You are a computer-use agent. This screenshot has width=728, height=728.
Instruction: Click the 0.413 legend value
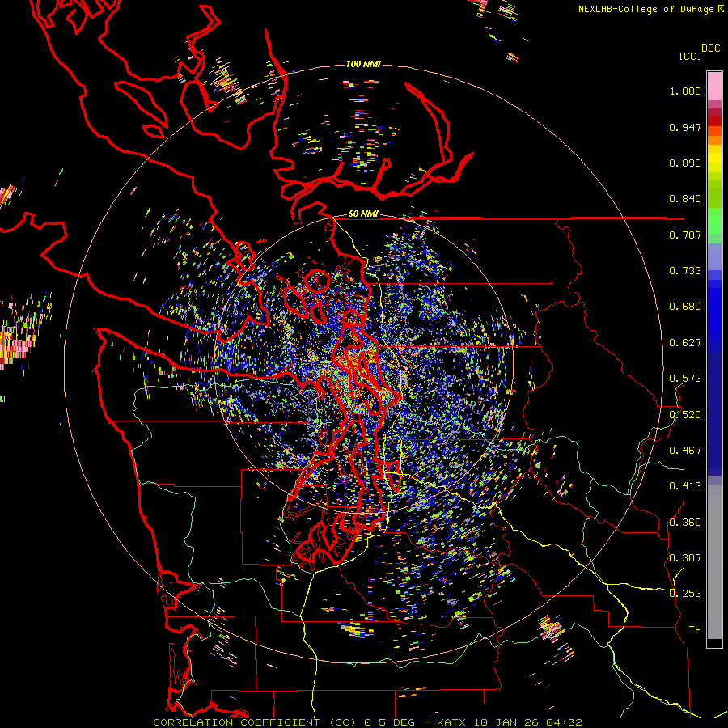coord(685,486)
